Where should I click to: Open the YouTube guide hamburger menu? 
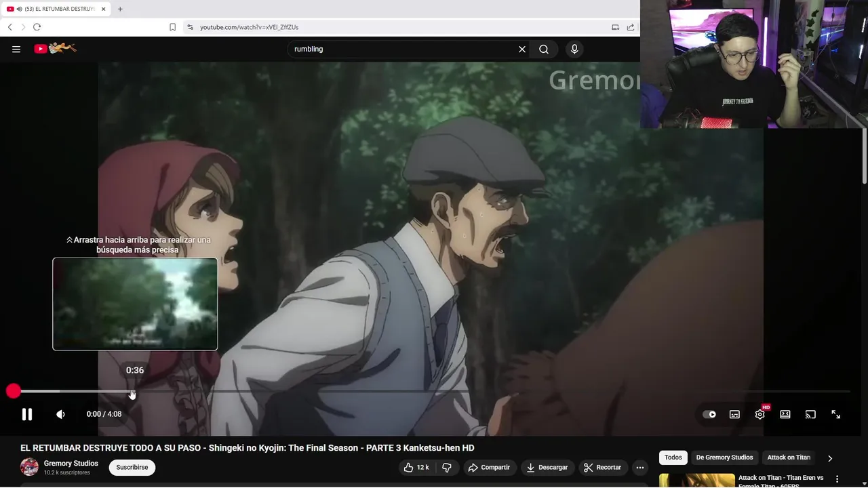[x=16, y=49]
